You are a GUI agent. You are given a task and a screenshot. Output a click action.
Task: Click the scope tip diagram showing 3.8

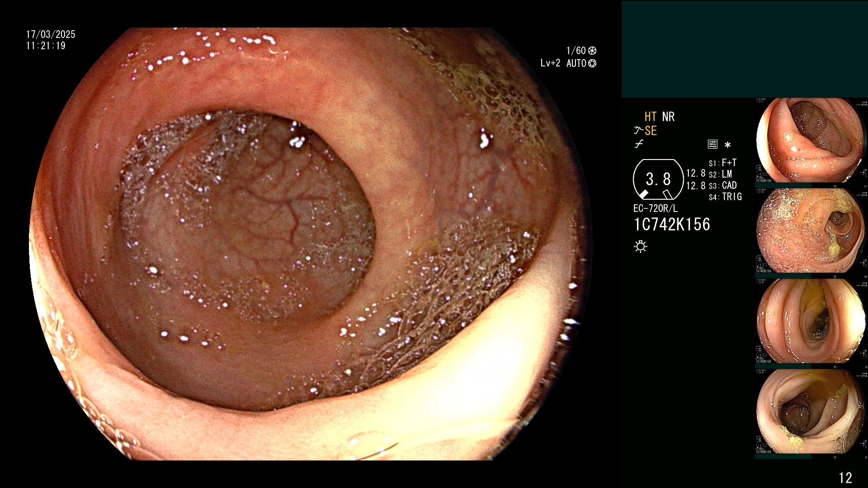coord(658,179)
